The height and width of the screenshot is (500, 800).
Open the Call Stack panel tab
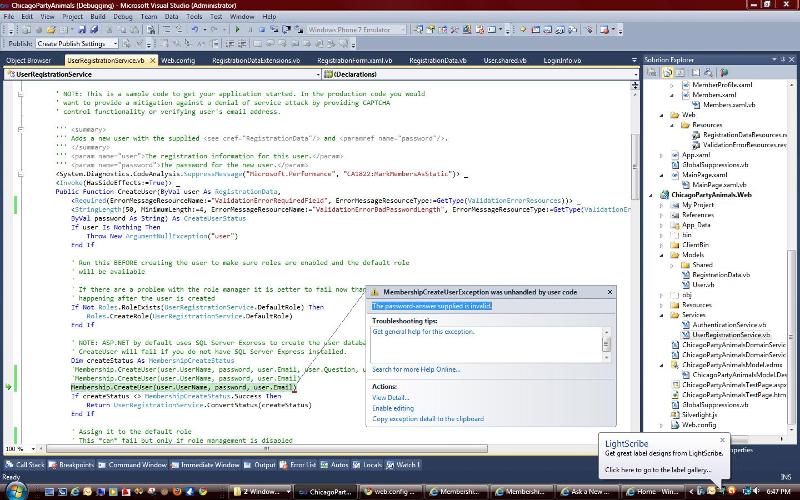tap(25, 465)
